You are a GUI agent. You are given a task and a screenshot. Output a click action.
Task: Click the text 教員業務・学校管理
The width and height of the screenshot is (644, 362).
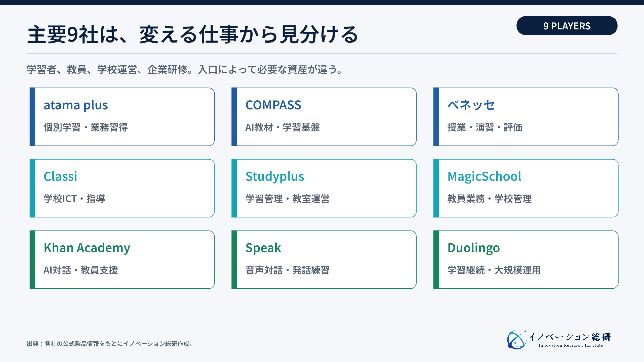click(x=490, y=199)
